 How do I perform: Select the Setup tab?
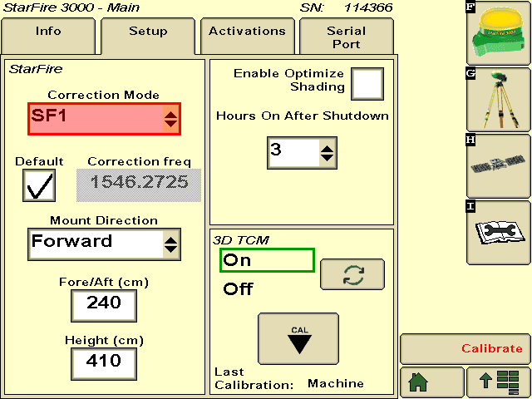(x=148, y=36)
